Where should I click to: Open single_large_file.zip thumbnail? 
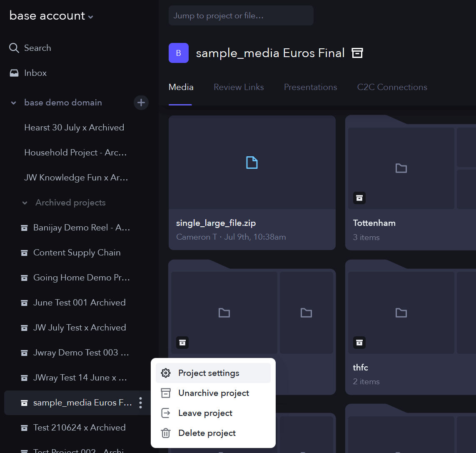252,163
